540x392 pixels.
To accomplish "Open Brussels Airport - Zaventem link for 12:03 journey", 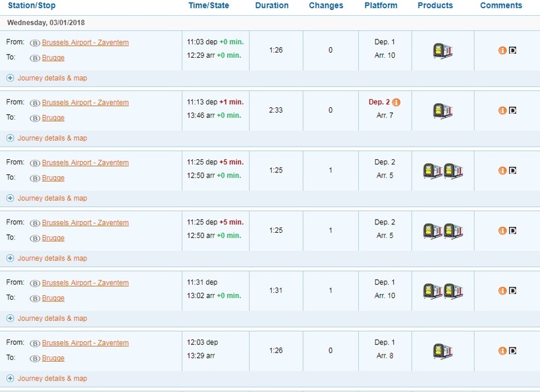I will (x=86, y=343).
